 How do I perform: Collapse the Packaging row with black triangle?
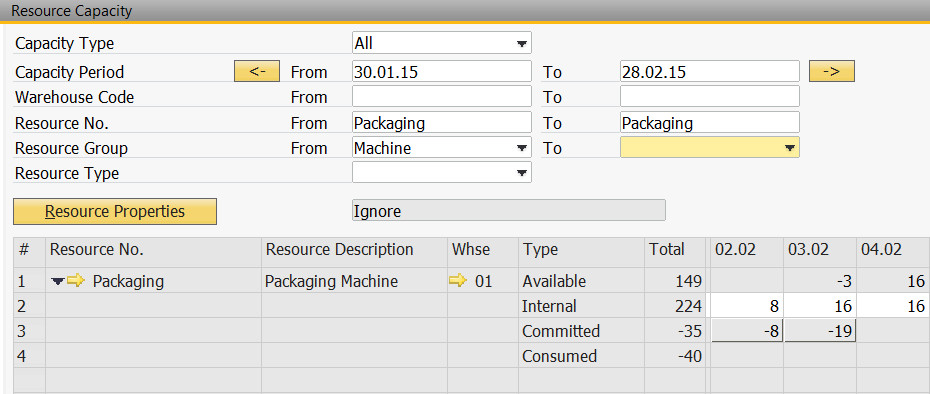tap(57, 281)
